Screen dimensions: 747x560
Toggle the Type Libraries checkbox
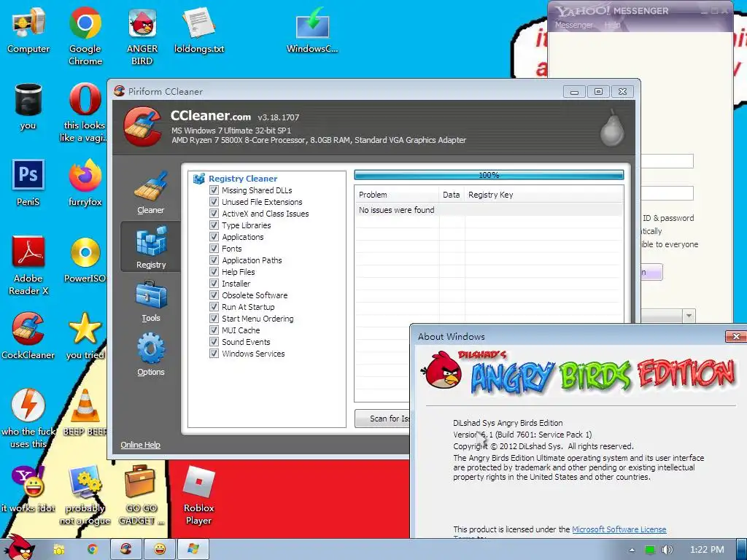[x=214, y=225]
